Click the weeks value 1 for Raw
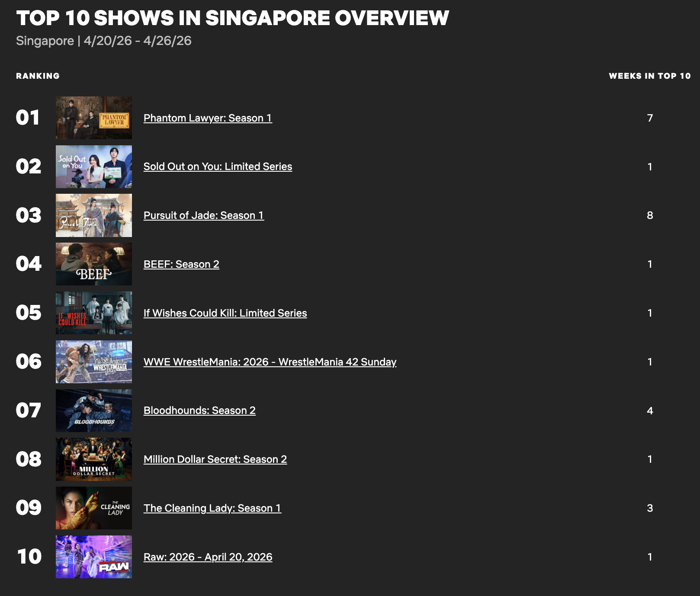Image resolution: width=700 pixels, height=596 pixels. coord(650,557)
